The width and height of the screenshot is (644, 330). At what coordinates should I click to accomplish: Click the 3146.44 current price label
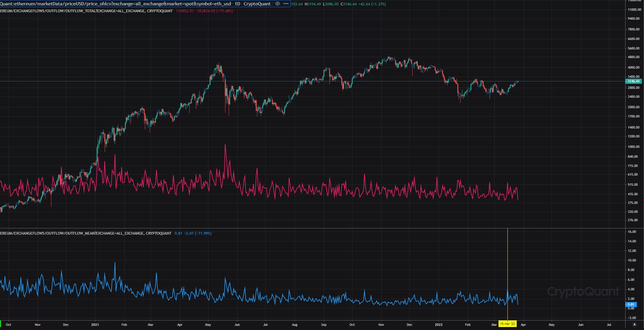tap(633, 81)
